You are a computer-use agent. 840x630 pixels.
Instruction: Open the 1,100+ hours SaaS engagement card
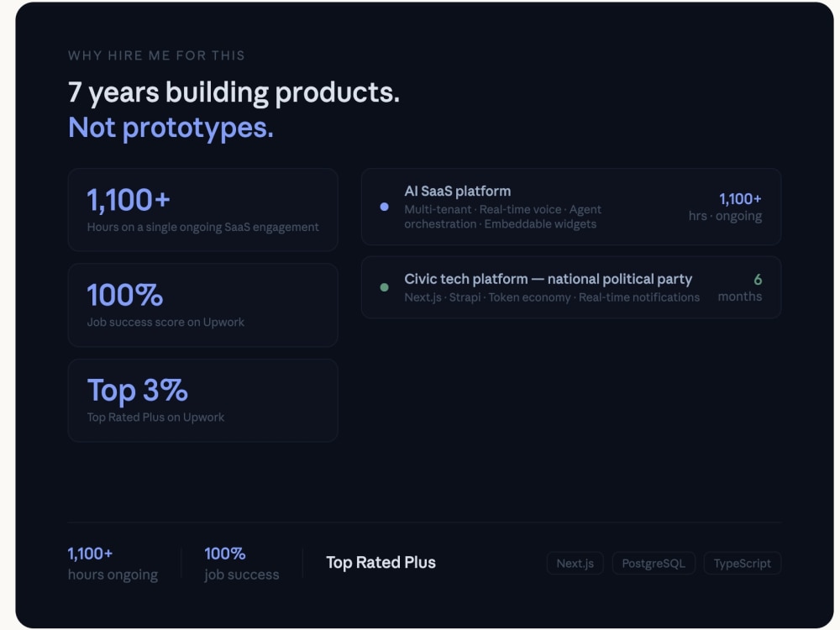click(x=203, y=210)
